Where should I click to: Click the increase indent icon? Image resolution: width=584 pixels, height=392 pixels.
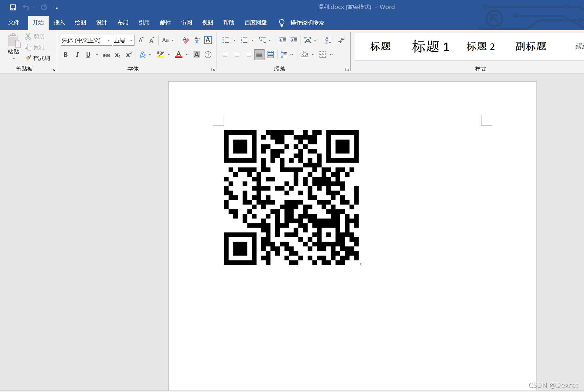pos(294,40)
